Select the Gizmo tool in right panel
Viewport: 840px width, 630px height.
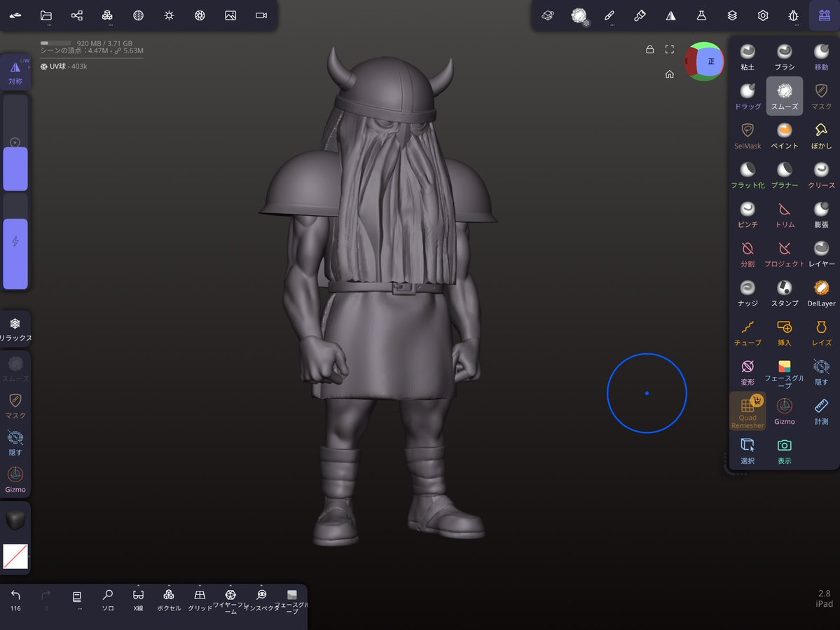point(784,411)
